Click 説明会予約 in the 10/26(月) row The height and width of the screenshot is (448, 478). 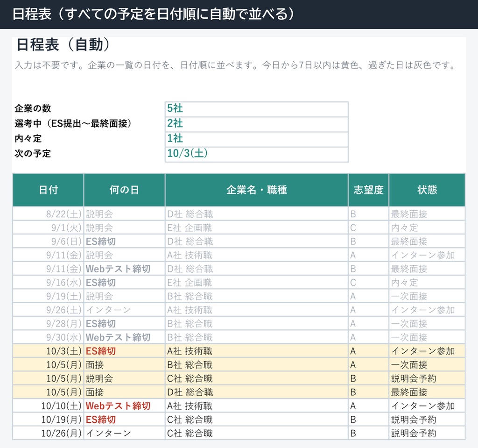click(414, 434)
